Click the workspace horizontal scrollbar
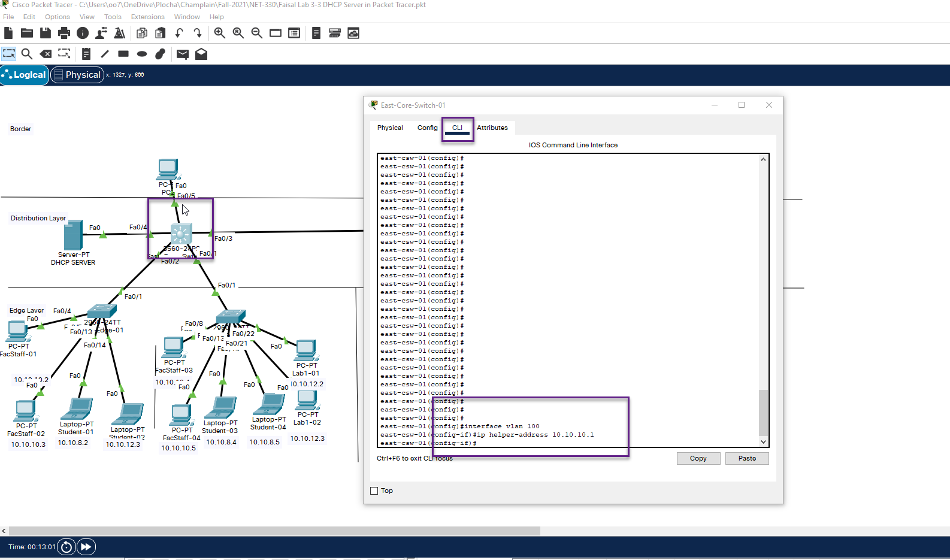 coord(274,531)
